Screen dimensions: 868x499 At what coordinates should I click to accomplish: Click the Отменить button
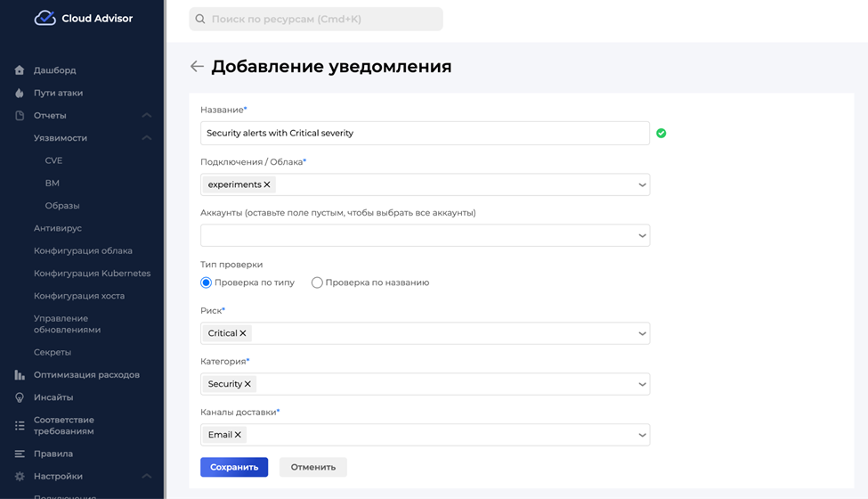tap(312, 467)
